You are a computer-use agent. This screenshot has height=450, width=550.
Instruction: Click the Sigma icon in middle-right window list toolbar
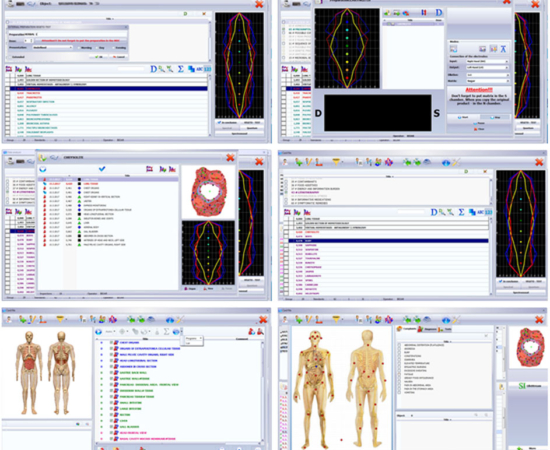461,212
